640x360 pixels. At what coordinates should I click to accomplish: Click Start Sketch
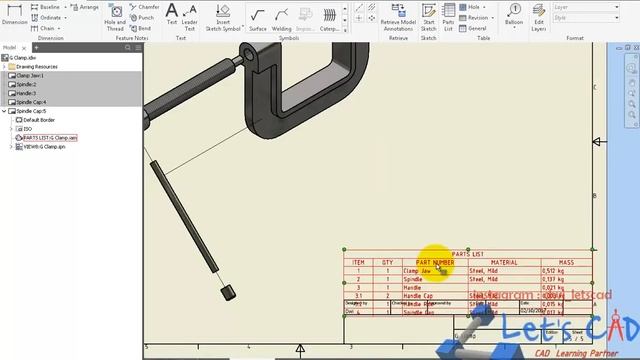[429, 18]
